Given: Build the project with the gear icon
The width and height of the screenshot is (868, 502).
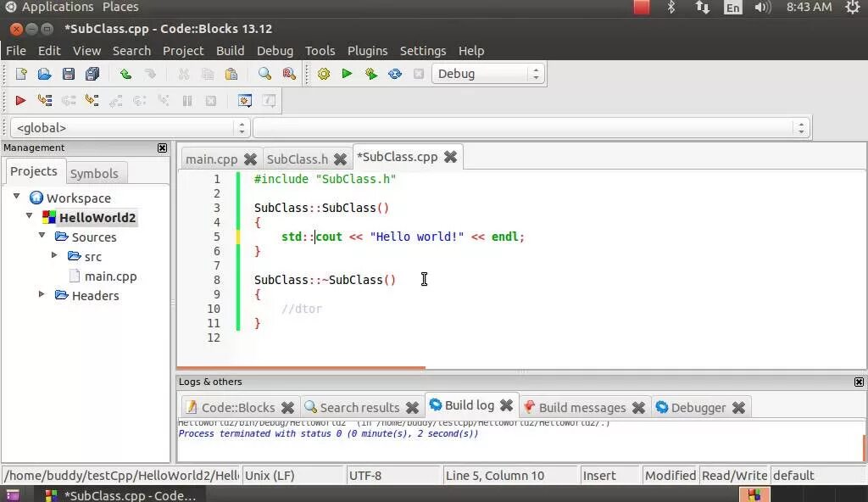Looking at the screenshot, I should (x=324, y=74).
